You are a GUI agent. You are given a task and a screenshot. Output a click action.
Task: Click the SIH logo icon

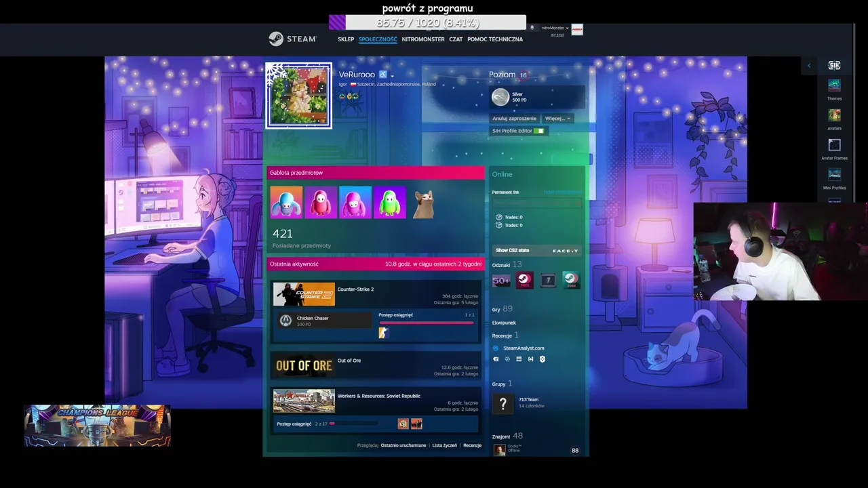click(x=834, y=65)
